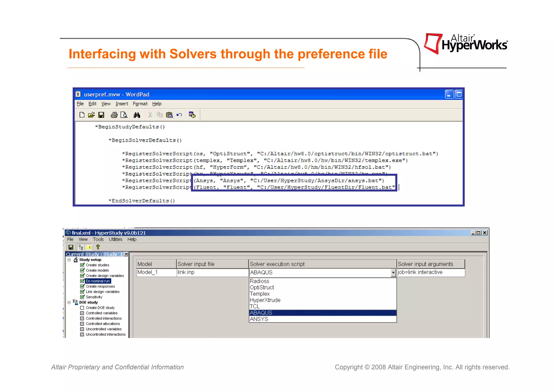Click the study tree view icon in HyperStudy

[81, 247]
